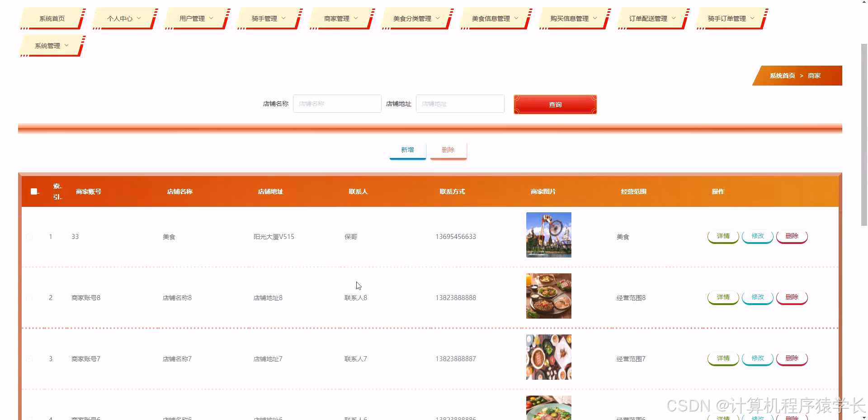Expand the 系统管理 dropdown menu
The image size is (868, 420).
tap(50, 45)
